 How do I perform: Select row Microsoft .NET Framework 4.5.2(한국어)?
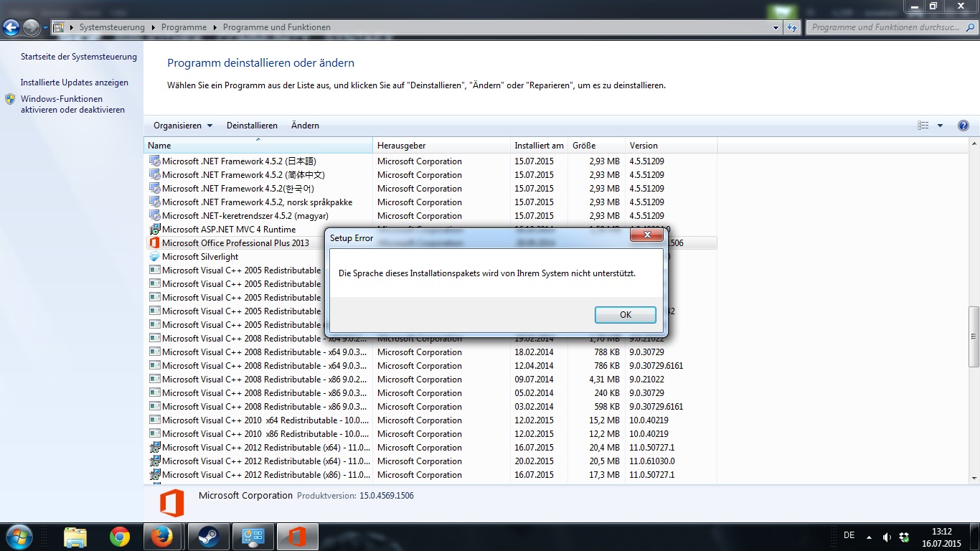430,189
